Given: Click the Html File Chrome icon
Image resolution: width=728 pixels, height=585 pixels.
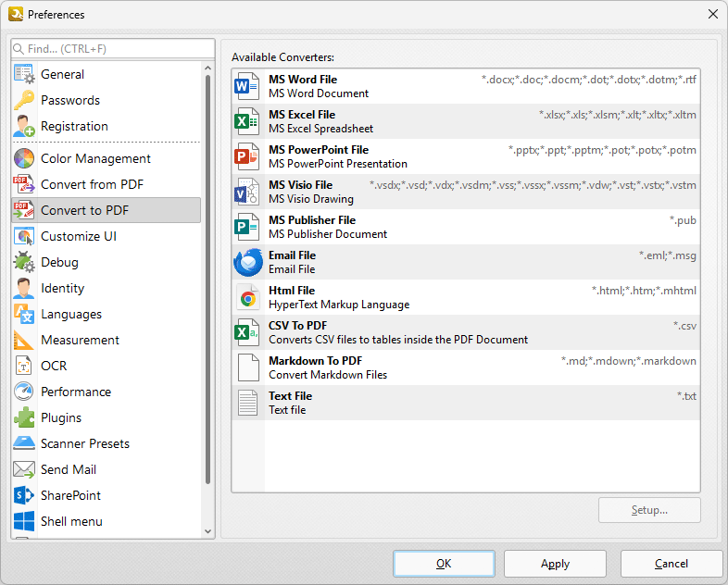Looking at the screenshot, I should (248, 299).
